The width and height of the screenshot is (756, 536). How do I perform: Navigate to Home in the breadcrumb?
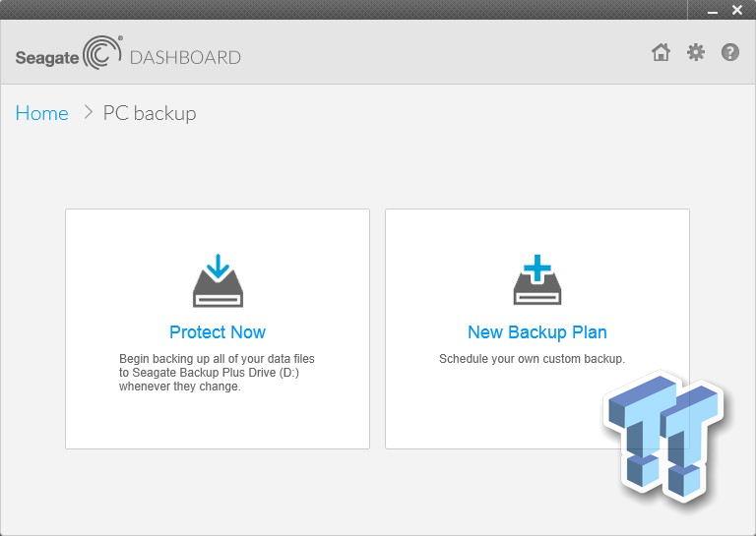[x=42, y=113]
